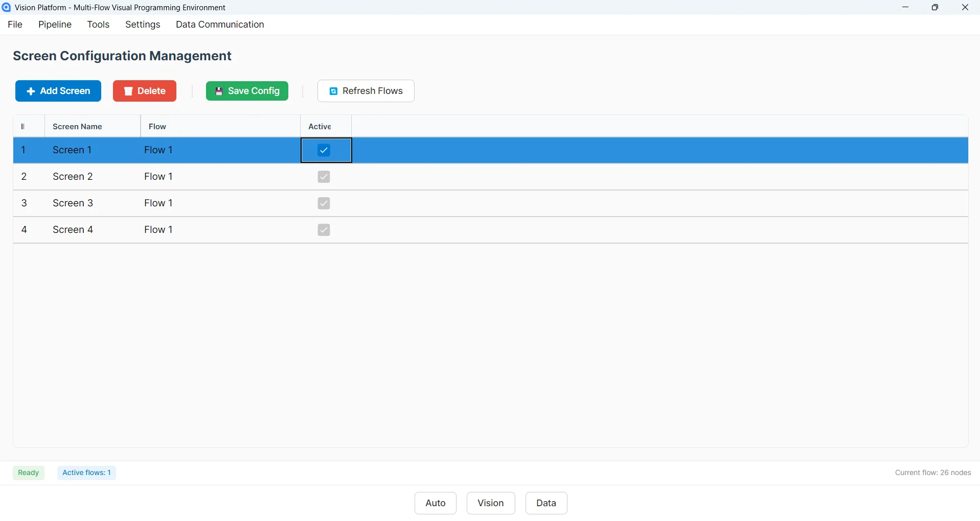Open the Data Communication menu

point(220,25)
